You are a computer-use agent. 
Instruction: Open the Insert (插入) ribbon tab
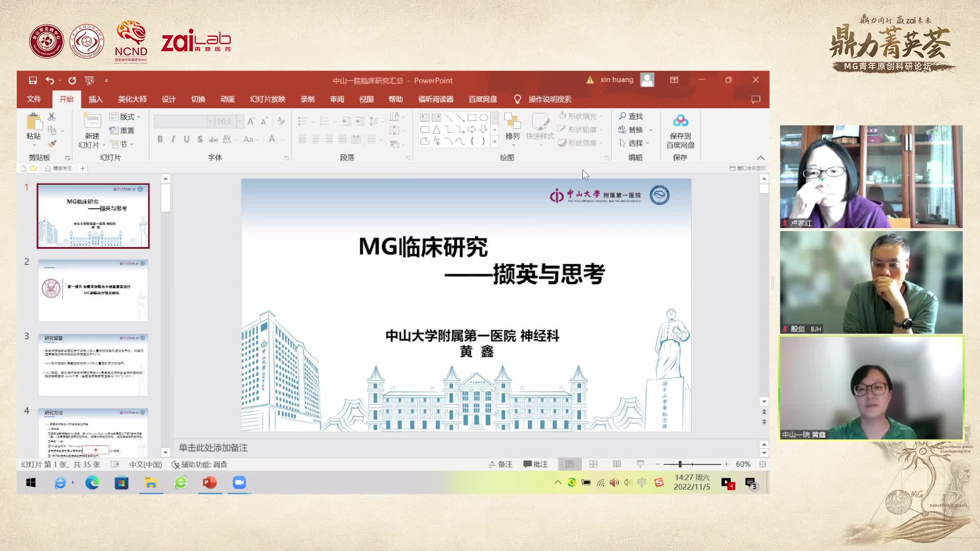click(95, 99)
